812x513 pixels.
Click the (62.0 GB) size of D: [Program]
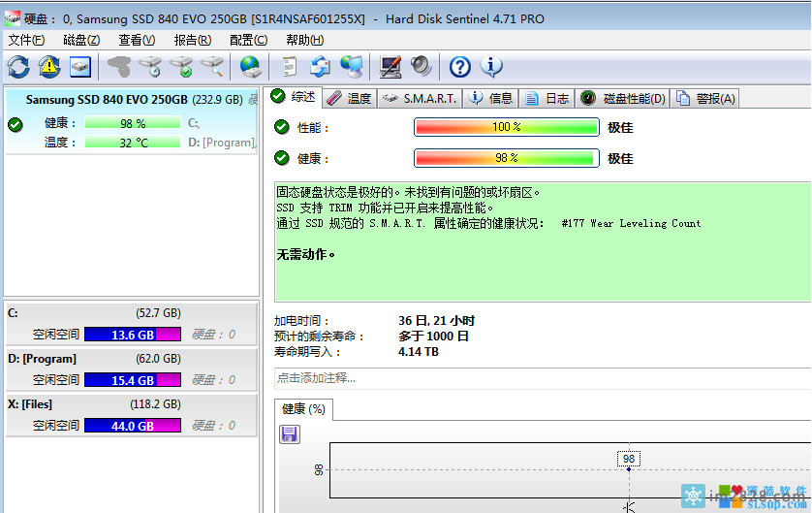pos(159,359)
